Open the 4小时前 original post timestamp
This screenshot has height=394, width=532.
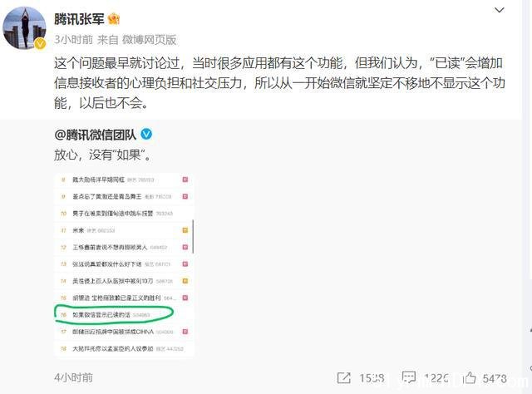click(x=73, y=377)
